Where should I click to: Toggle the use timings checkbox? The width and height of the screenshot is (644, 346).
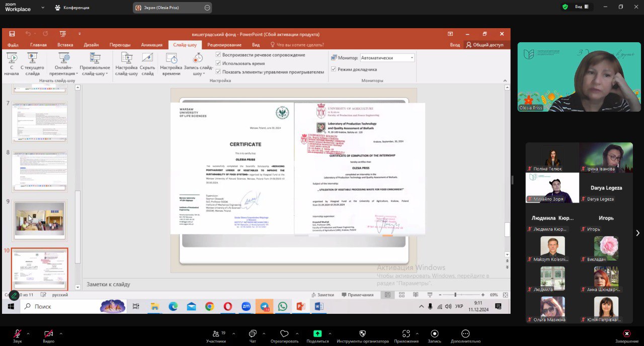tap(218, 63)
